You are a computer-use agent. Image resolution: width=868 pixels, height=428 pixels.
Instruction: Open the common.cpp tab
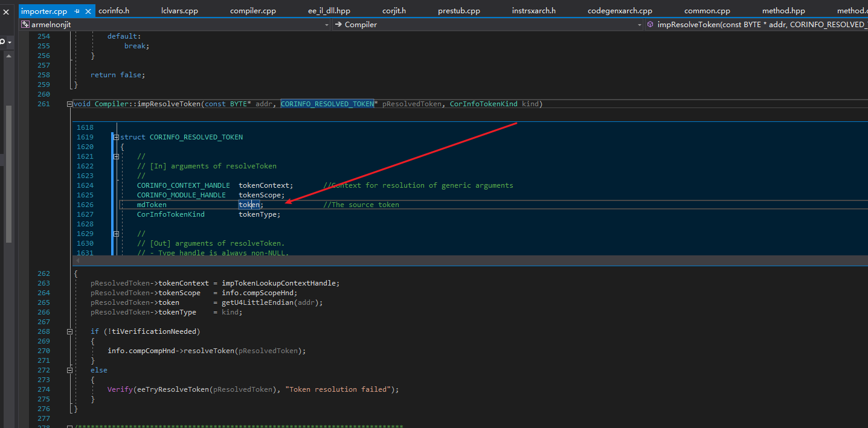pos(707,11)
